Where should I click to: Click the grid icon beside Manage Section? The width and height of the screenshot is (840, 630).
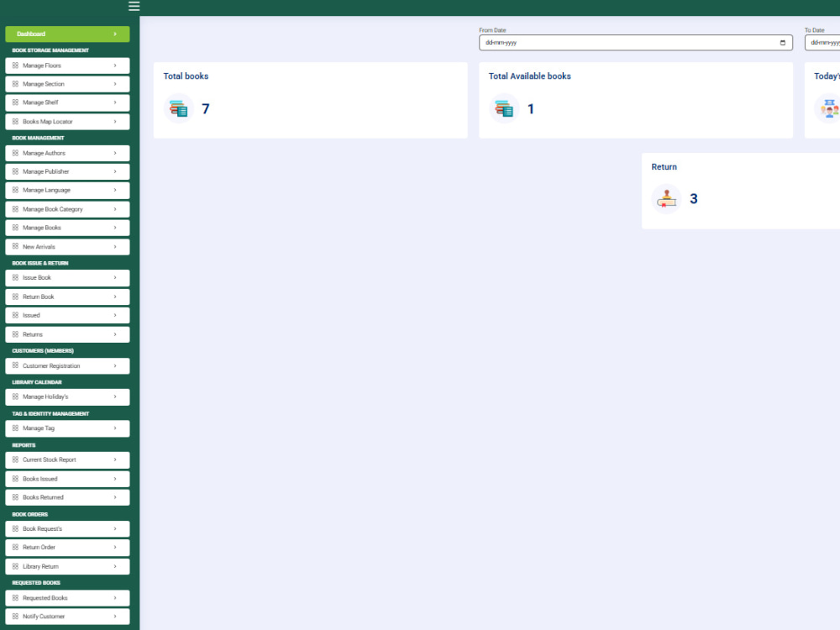coord(15,84)
